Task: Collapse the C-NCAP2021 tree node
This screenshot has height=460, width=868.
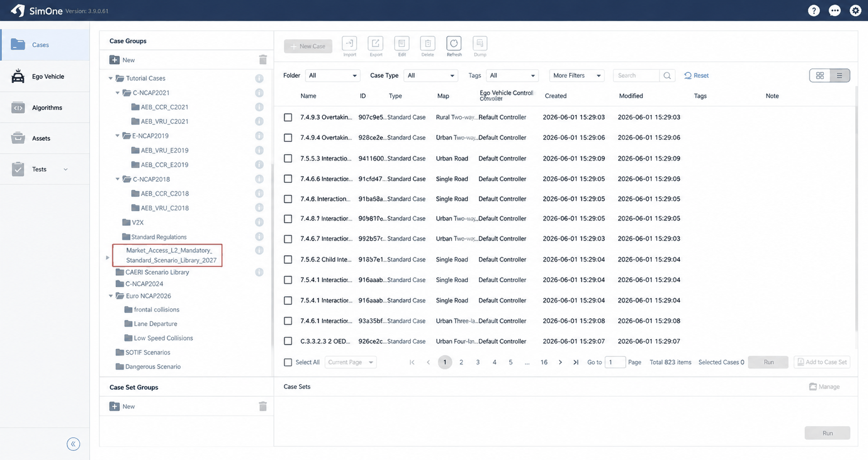Action: pyautogui.click(x=118, y=93)
